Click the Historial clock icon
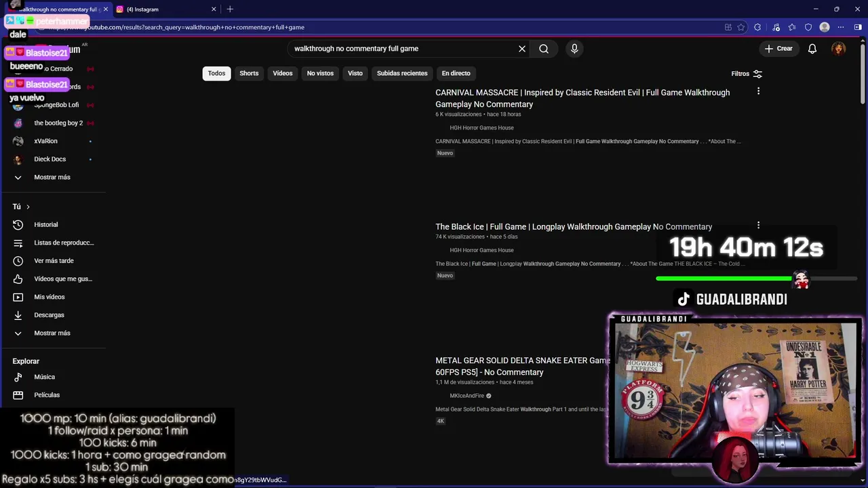 pyautogui.click(x=18, y=224)
